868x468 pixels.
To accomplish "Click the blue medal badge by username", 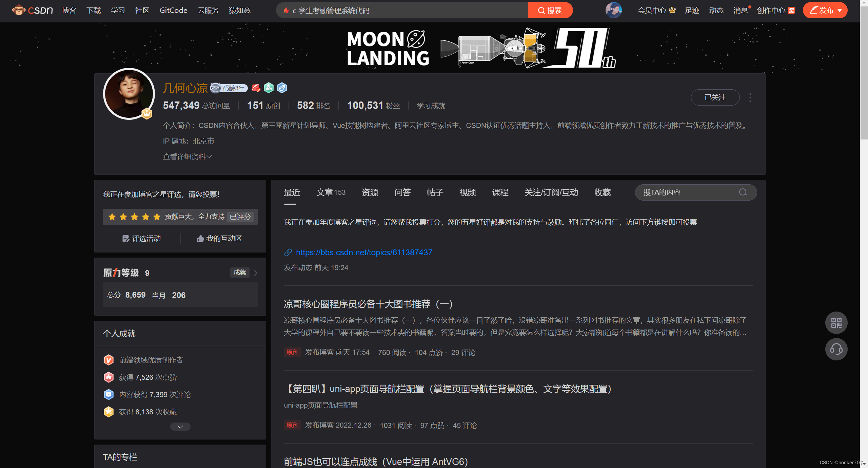I will 282,88.
